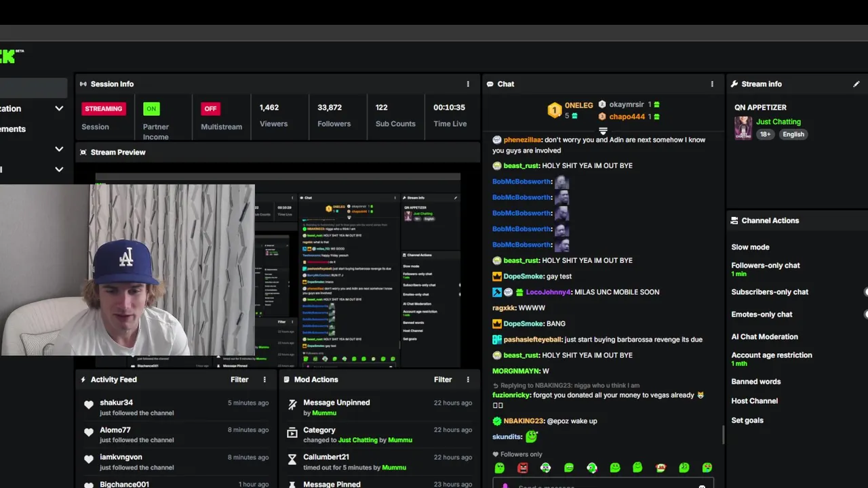Click the Mod Actions list icon
868x488 pixels.
click(x=287, y=380)
